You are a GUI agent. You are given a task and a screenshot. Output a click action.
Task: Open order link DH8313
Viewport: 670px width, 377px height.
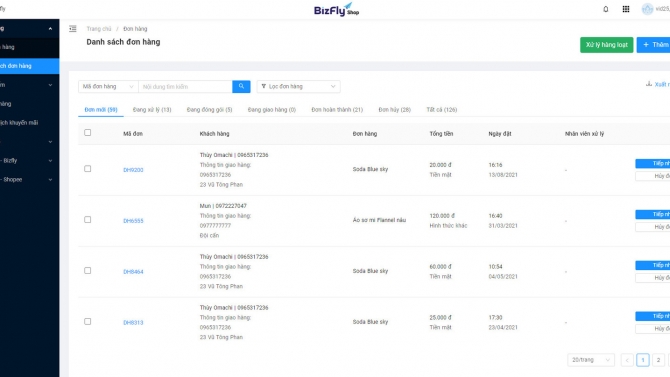pos(133,322)
